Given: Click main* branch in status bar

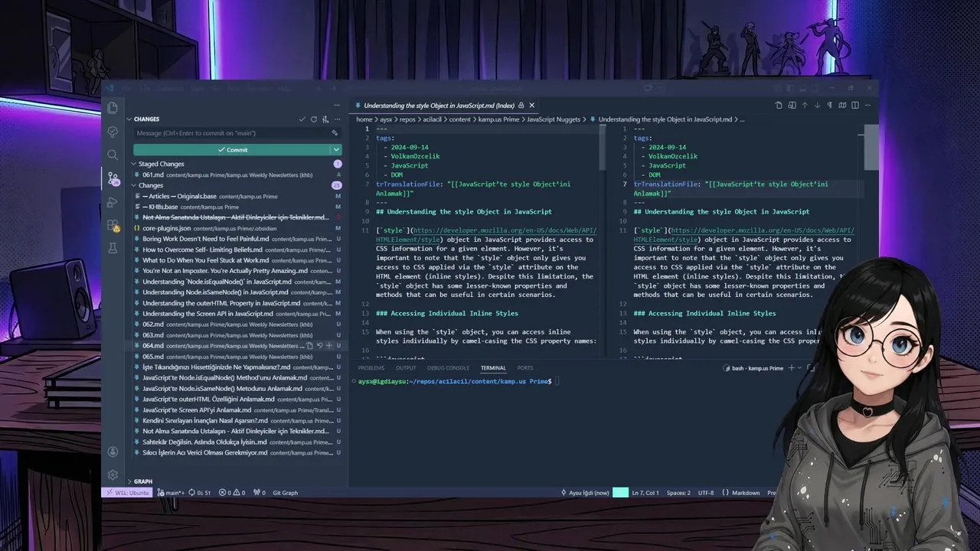Looking at the screenshot, I should (171, 493).
